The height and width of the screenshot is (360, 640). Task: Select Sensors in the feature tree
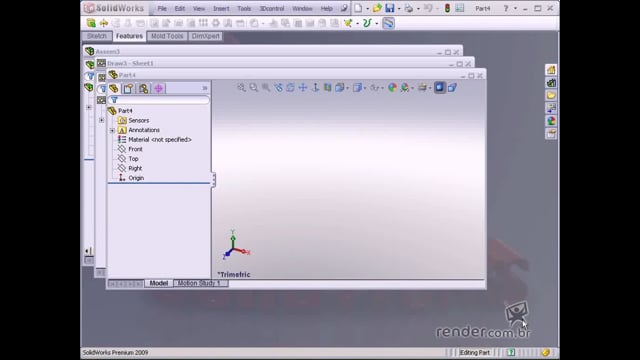click(x=138, y=120)
